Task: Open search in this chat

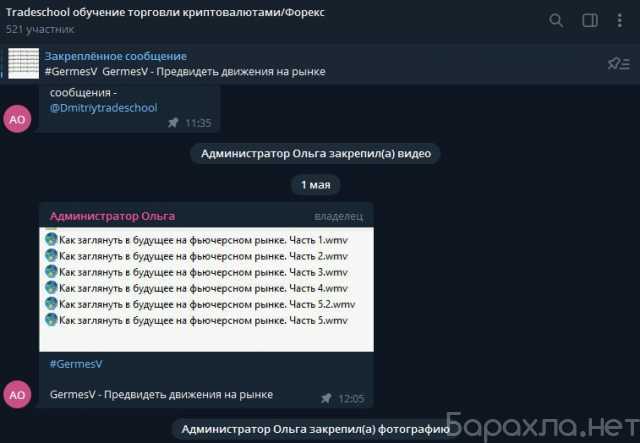Action: pyautogui.click(x=556, y=20)
